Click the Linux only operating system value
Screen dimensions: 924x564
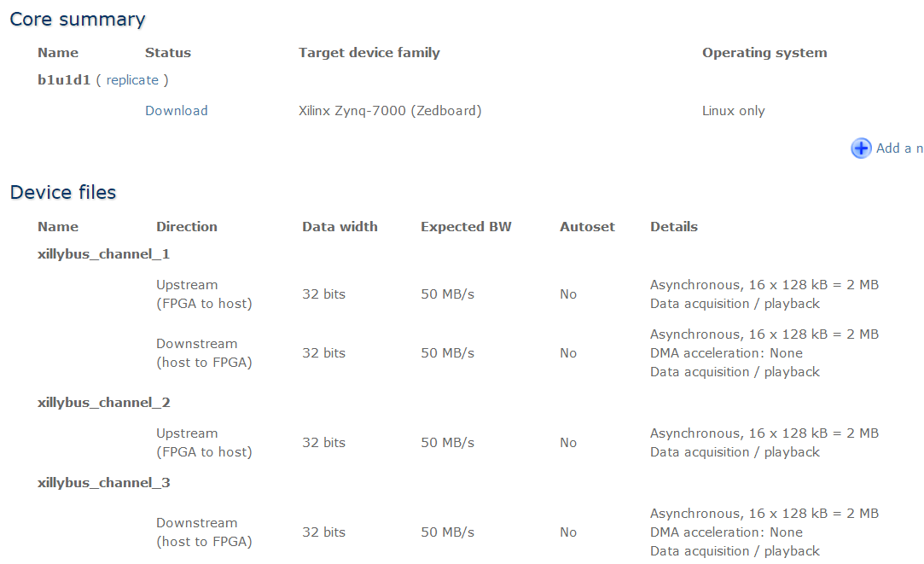pyautogui.click(x=733, y=111)
